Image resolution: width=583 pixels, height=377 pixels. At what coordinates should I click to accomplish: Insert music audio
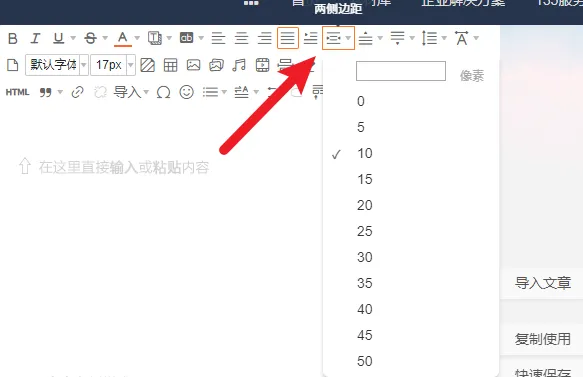tap(239, 65)
